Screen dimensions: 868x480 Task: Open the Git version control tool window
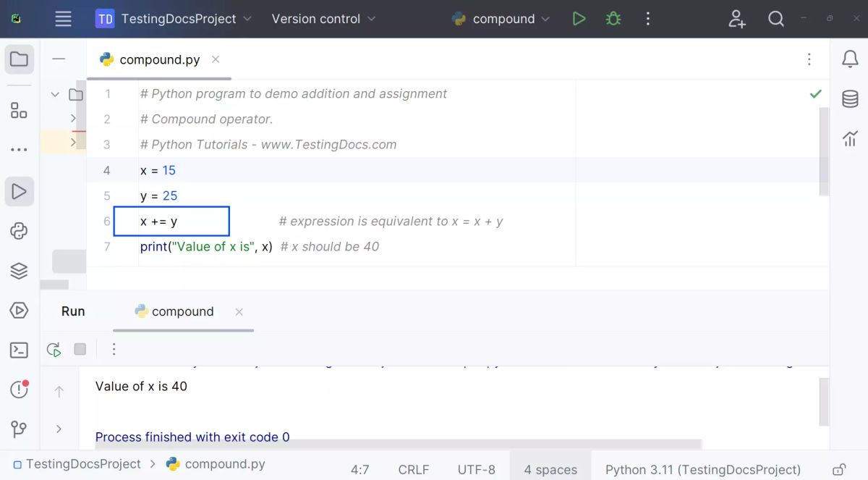(19, 429)
